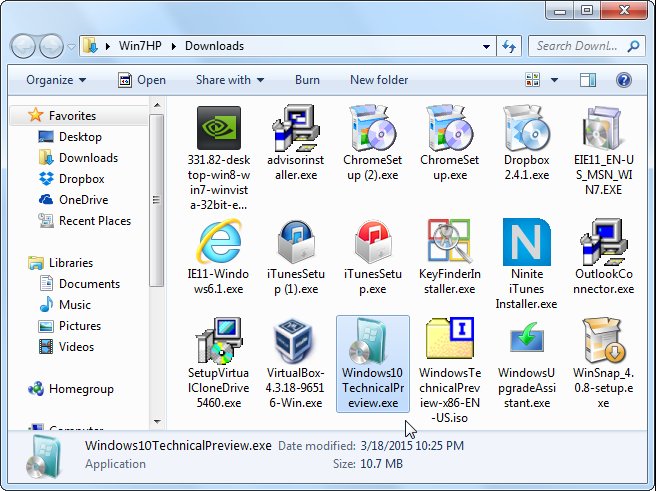
Task: Select Dropbox 2.4.1.exe installer
Action: point(526,143)
